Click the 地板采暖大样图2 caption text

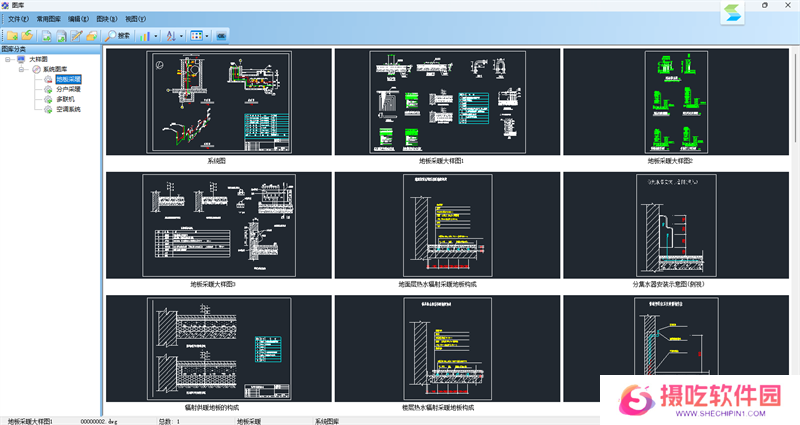click(670, 161)
